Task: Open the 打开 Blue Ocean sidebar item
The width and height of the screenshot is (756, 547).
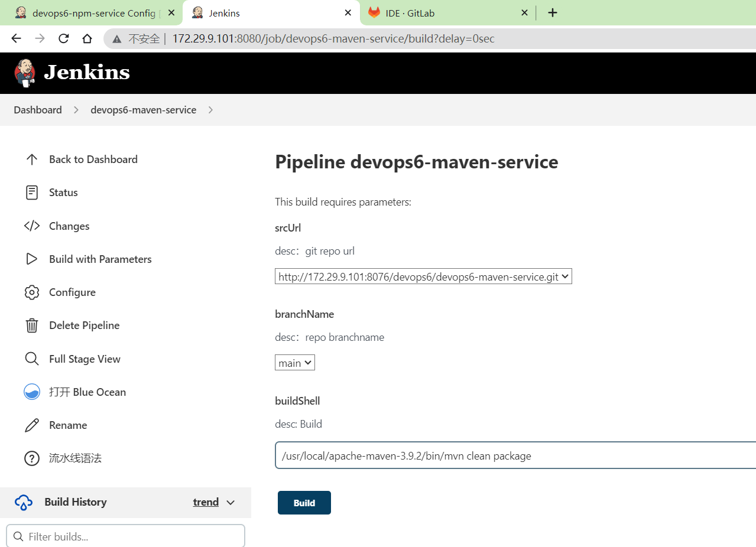Action: pyautogui.click(x=87, y=392)
